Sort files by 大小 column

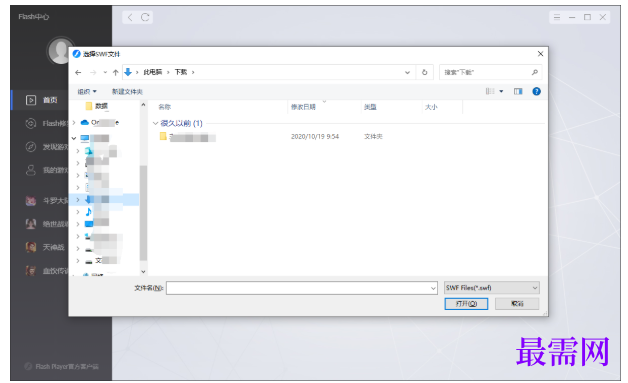(x=431, y=107)
